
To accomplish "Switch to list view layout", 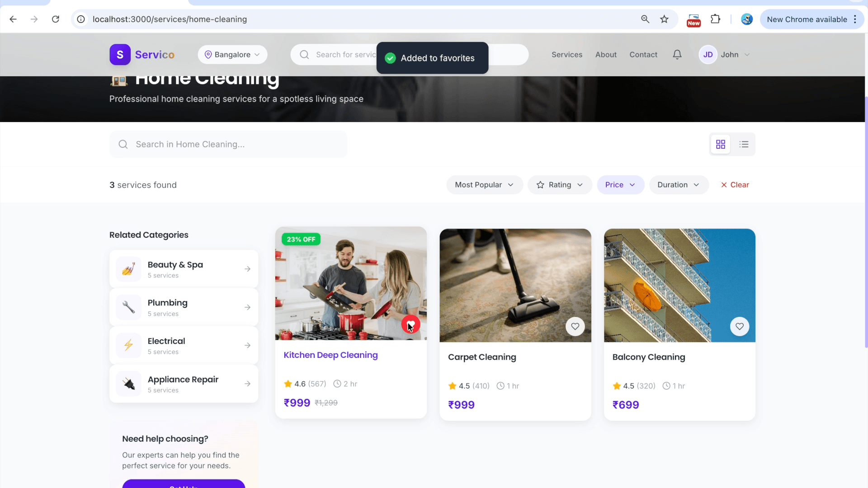I will pyautogui.click(x=744, y=144).
